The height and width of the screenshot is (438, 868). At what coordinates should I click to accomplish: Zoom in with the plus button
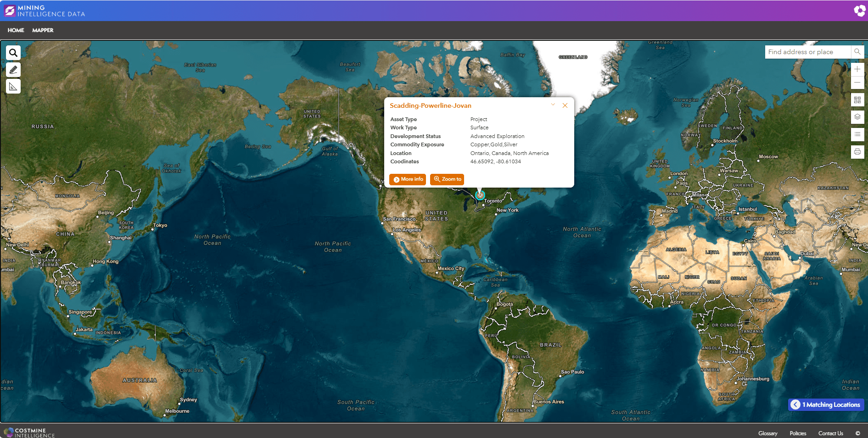(857, 69)
